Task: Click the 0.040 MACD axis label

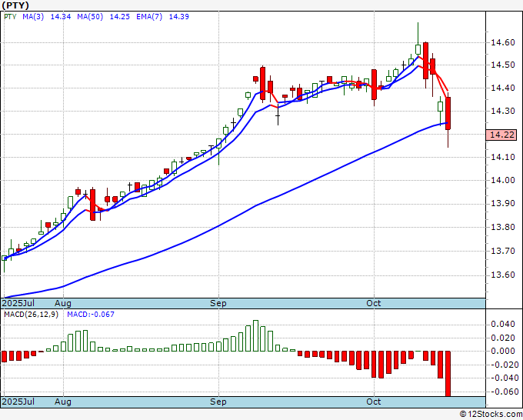Action: (x=503, y=324)
